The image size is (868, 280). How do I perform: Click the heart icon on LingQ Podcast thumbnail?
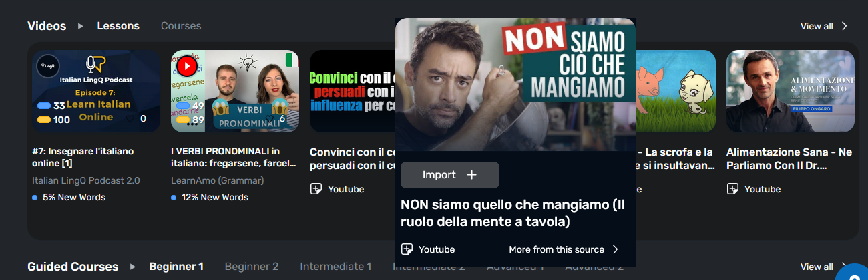(x=130, y=119)
